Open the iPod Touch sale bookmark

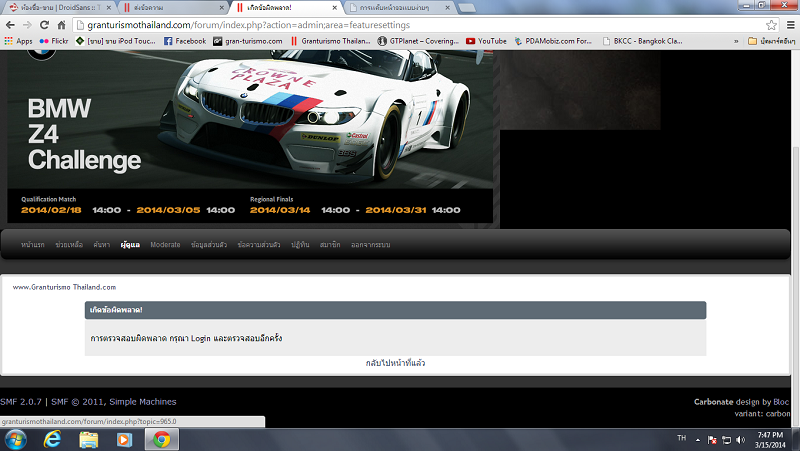click(116, 41)
